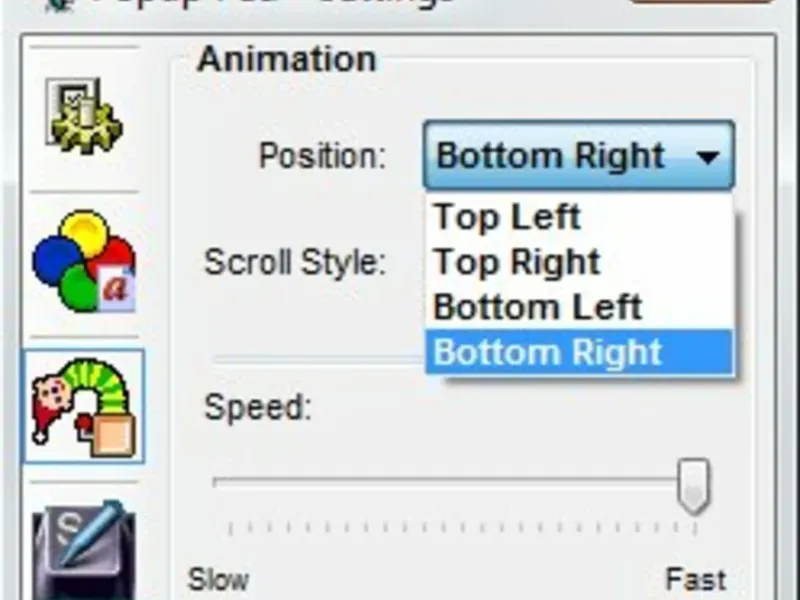Choose Top Right from the Position list
The height and width of the screenshot is (600, 800).
(517, 262)
